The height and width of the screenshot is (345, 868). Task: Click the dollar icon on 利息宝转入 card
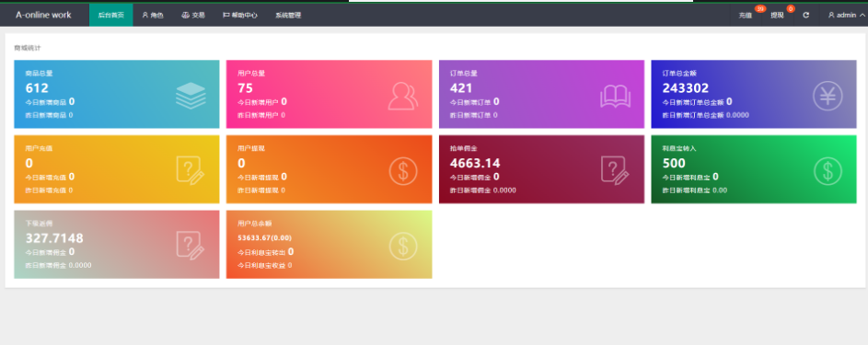(x=827, y=171)
